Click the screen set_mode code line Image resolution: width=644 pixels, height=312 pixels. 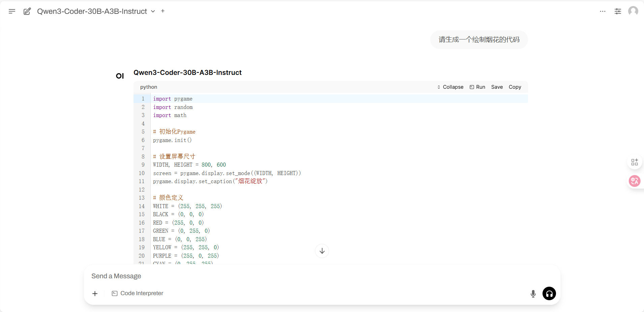tap(227, 173)
